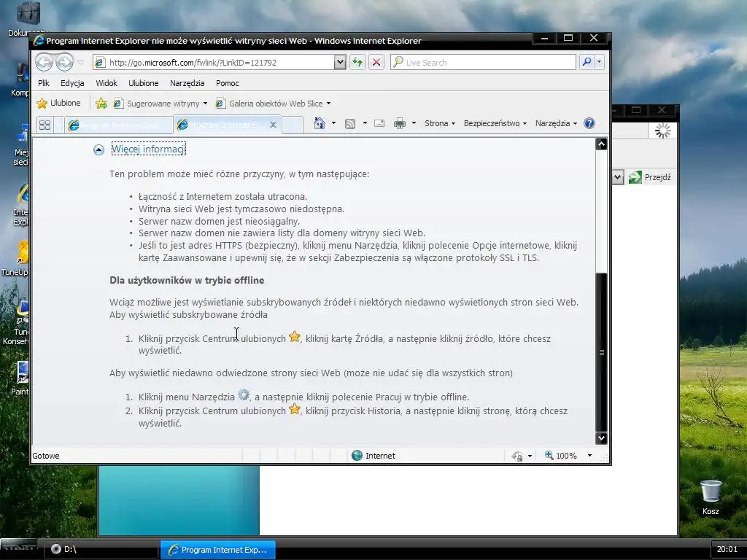The width and height of the screenshot is (747, 560).
Task: Click the Read mail envelope icon
Action: click(x=379, y=123)
